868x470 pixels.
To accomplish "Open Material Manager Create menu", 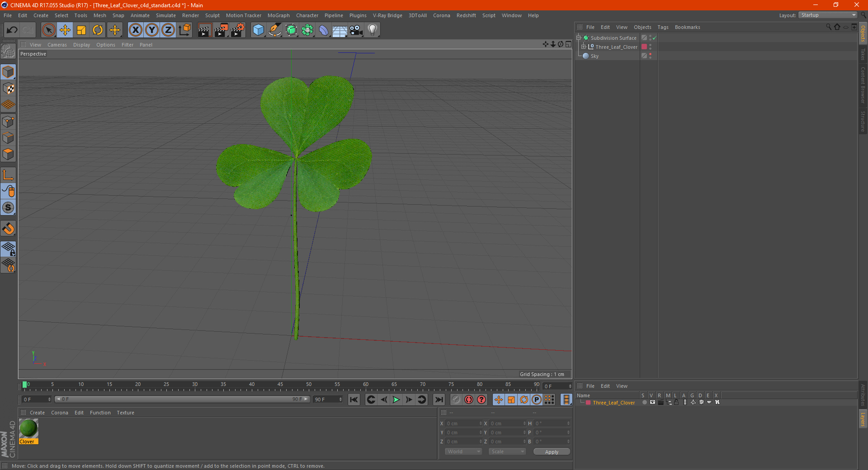I will [37, 413].
